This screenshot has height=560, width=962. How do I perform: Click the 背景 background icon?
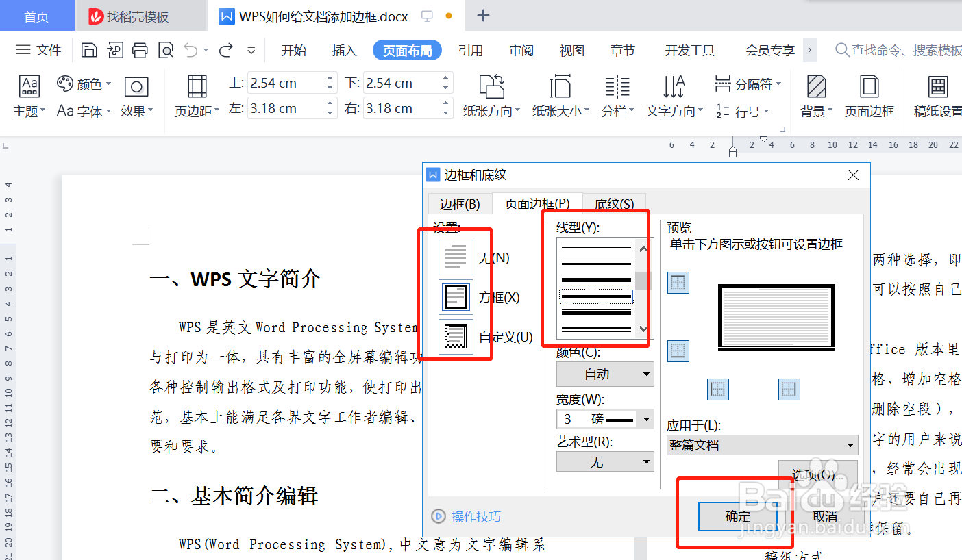click(816, 86)
